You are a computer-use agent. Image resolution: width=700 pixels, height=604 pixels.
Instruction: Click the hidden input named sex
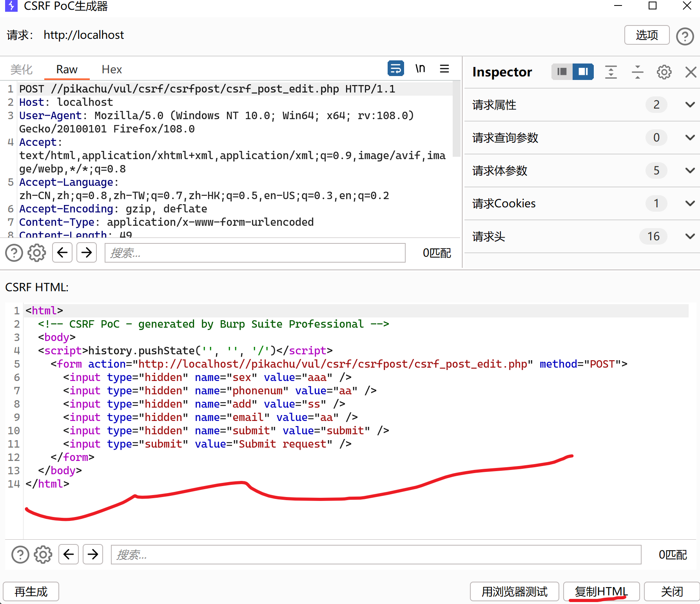coord(207,377)
